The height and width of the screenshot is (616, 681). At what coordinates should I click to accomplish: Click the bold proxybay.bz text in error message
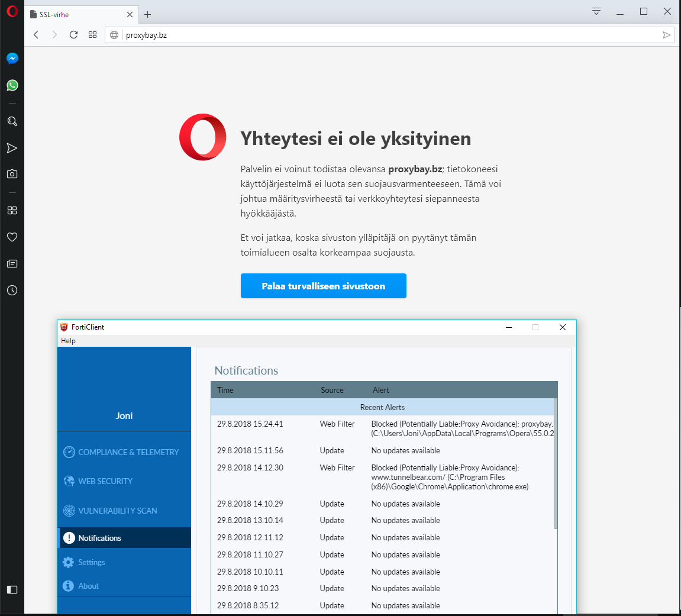point(415,169)
